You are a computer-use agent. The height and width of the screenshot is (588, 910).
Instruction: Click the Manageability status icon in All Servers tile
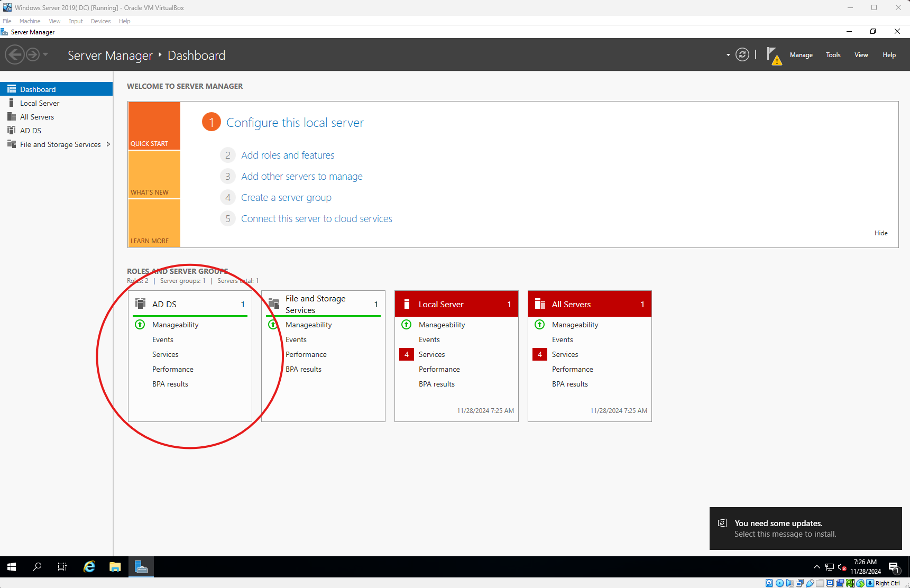point(540,325)
